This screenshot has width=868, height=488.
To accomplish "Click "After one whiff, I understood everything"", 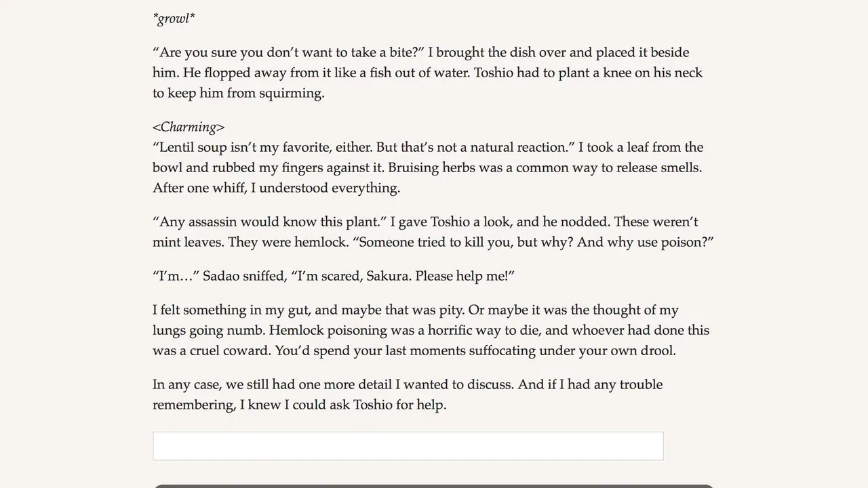I will [277, 188].
